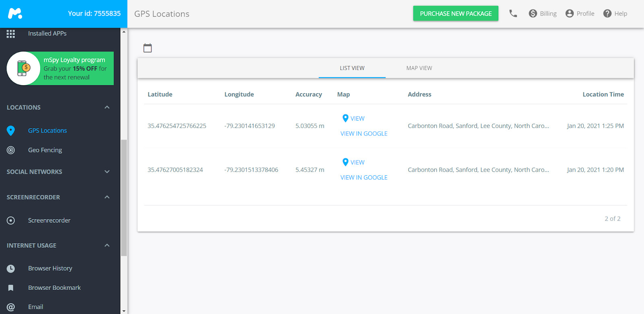Open the calendar date picker icon
This screenshot has height=314, width=644.
click(148, 48)
